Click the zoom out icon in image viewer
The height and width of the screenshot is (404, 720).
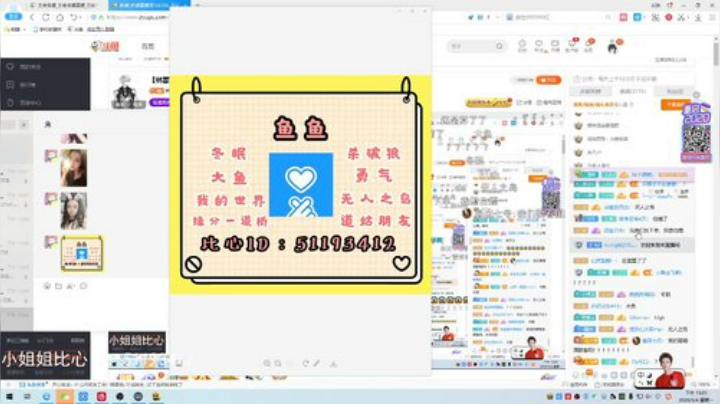278,363
